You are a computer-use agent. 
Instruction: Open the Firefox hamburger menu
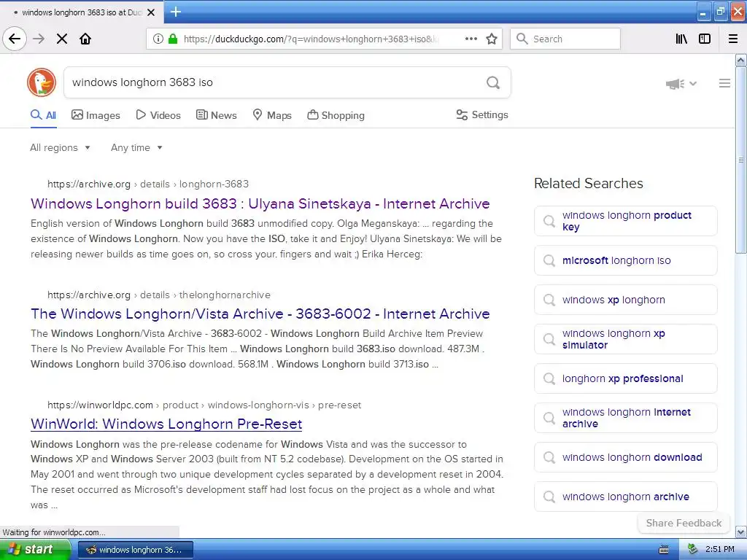coord(732,39)
